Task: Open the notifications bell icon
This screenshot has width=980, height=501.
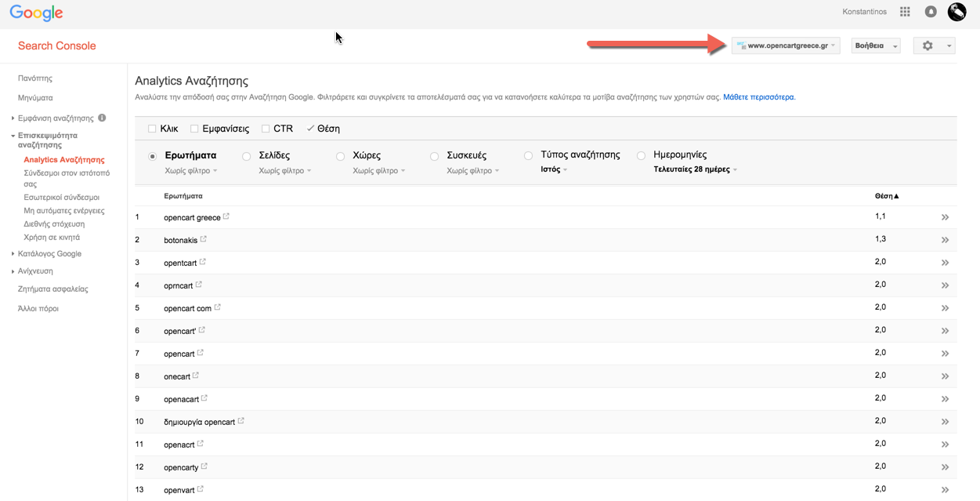Action: 931,12
